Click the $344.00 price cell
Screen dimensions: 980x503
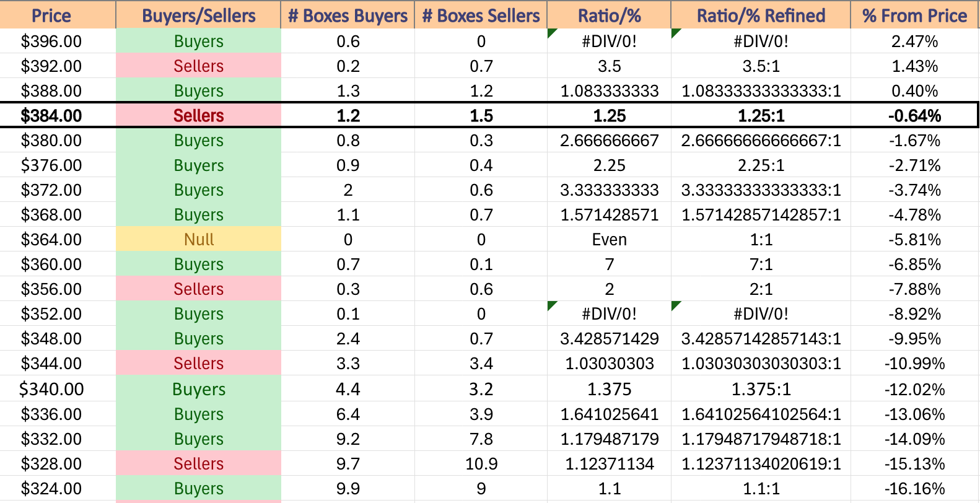(x=58, y=364)
